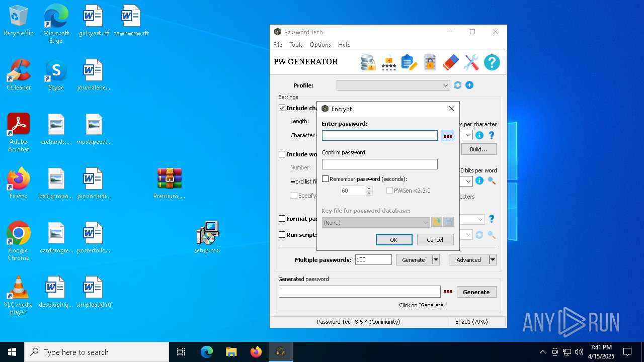Image resolution: width=644 pixels, height=362 pixels.
Task: Expand the Profile dropdown
Action: click(445, 85)
